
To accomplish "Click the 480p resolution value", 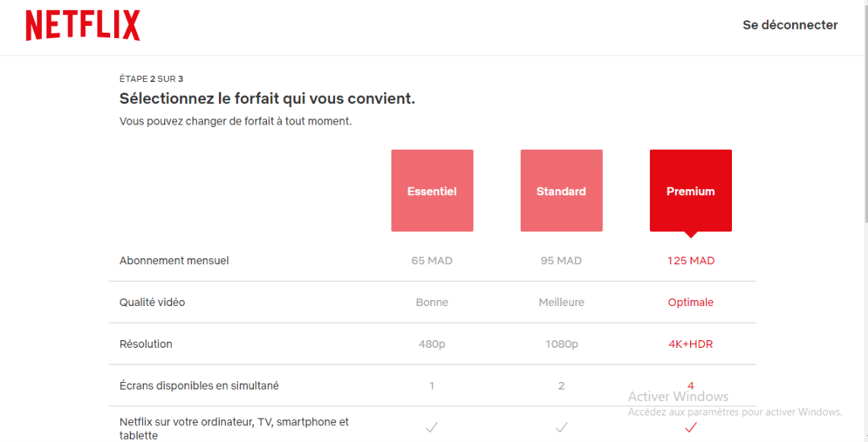I will coord(432,344).
